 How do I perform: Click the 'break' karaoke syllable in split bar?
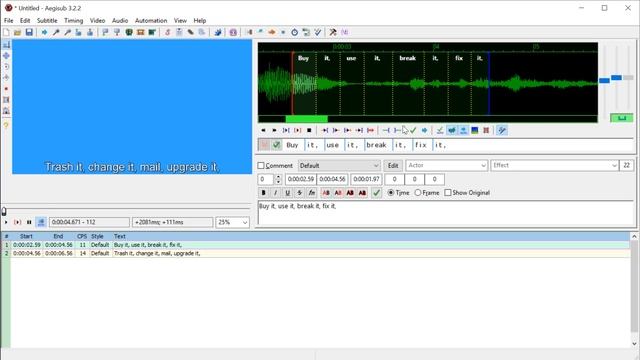point(376,145)
